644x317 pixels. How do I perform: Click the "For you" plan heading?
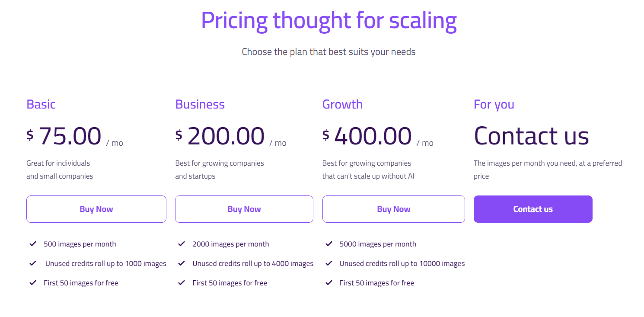(x=494, y=104)
